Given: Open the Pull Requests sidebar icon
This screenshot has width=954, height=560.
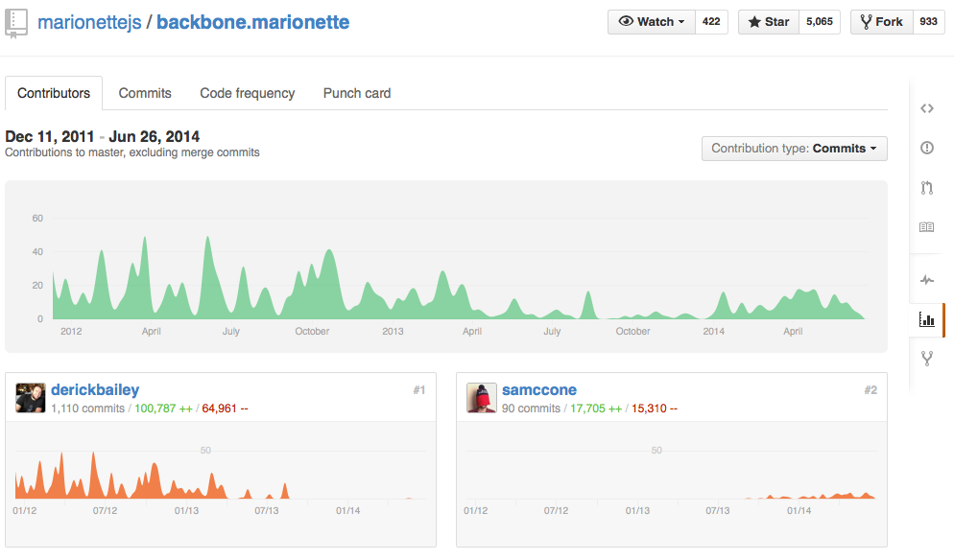Looking at the screenshot, I should click(x=926, y=188).
